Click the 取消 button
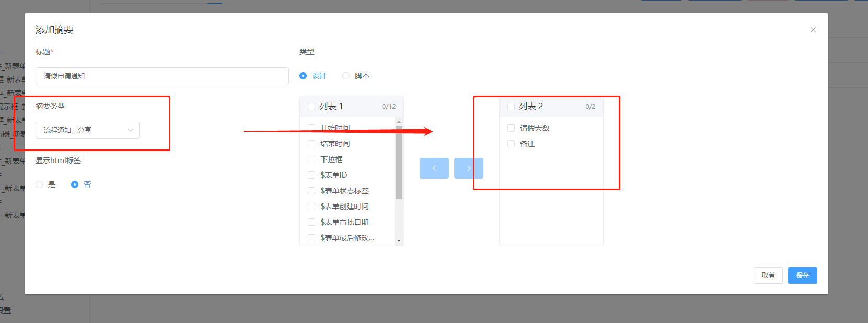 [x=768, y=275]
